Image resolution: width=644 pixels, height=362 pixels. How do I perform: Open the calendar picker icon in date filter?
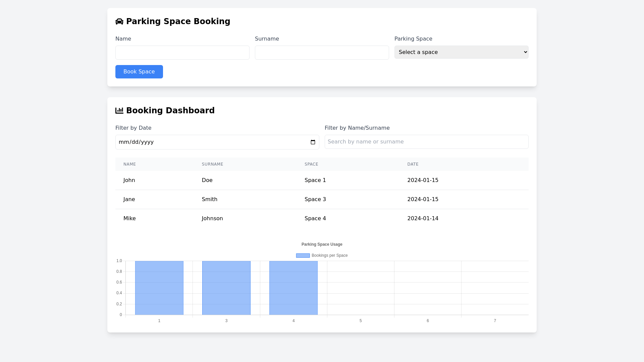[x=313, y=142]
